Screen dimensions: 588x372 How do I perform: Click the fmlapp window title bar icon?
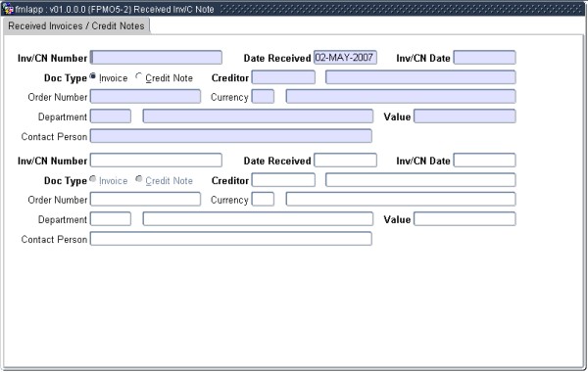(8, 9)
